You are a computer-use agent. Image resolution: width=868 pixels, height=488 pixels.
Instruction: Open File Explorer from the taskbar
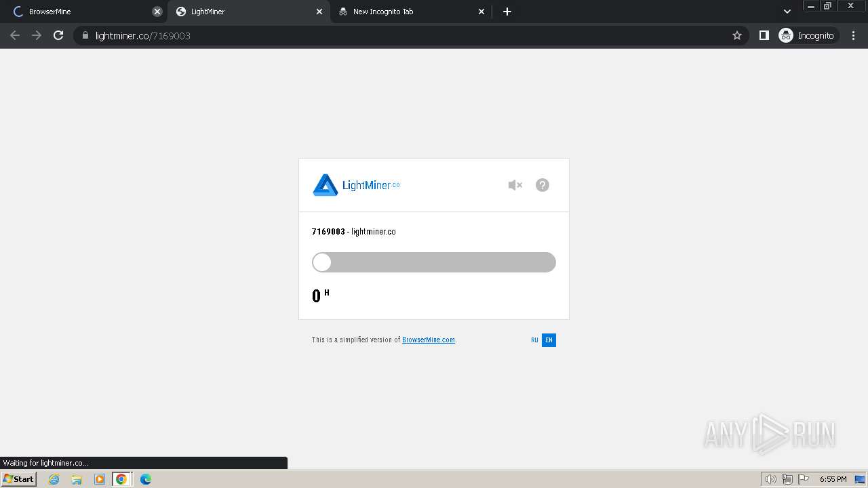[x=77, y=479]
